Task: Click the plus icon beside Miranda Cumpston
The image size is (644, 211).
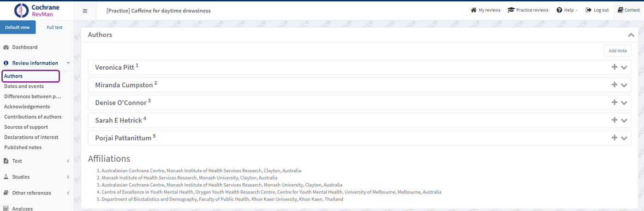Action: coord(614,85)
